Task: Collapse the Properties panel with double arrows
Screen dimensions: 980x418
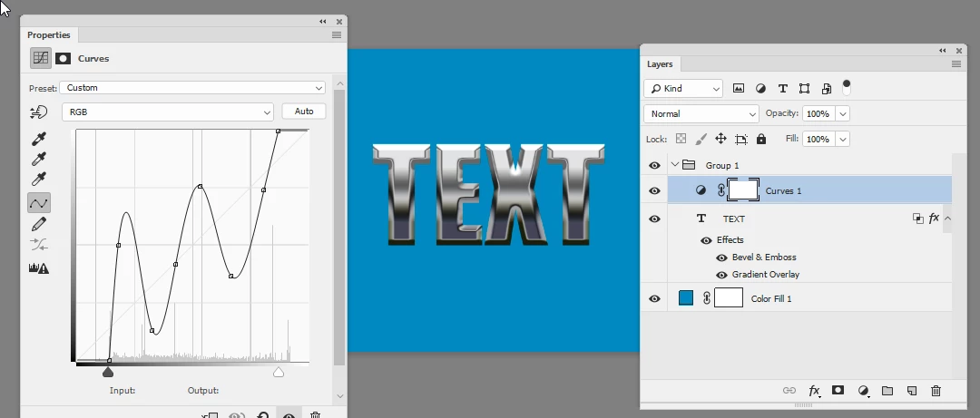Action: tap(323, 21)
